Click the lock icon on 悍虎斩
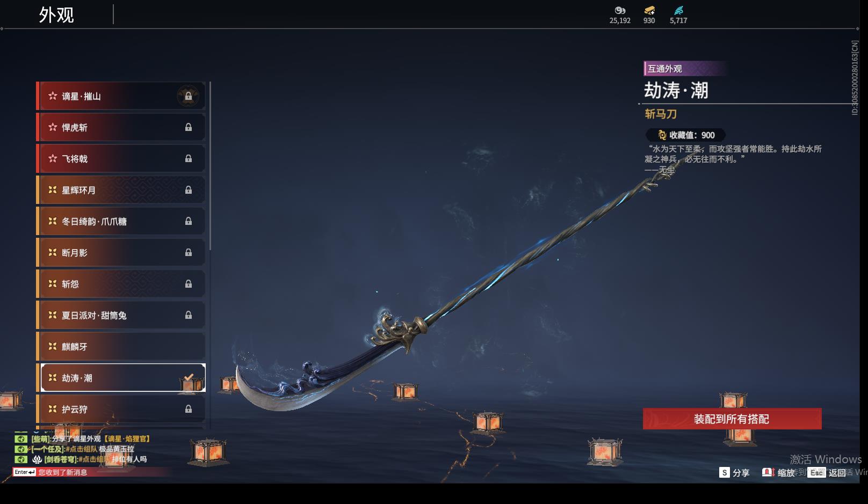Viewport: 868px width, 504px height. (x=189, y=127)
